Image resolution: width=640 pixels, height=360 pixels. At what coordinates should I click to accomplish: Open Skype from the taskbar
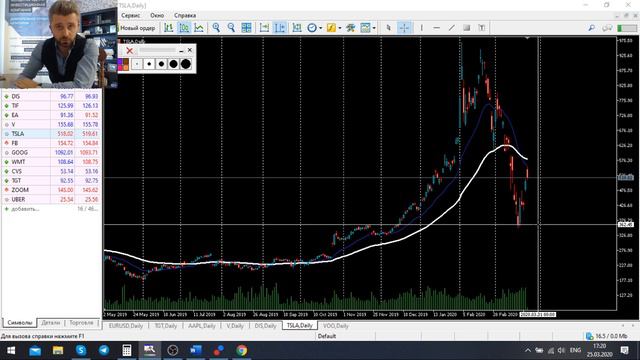[x=81, y=350]
